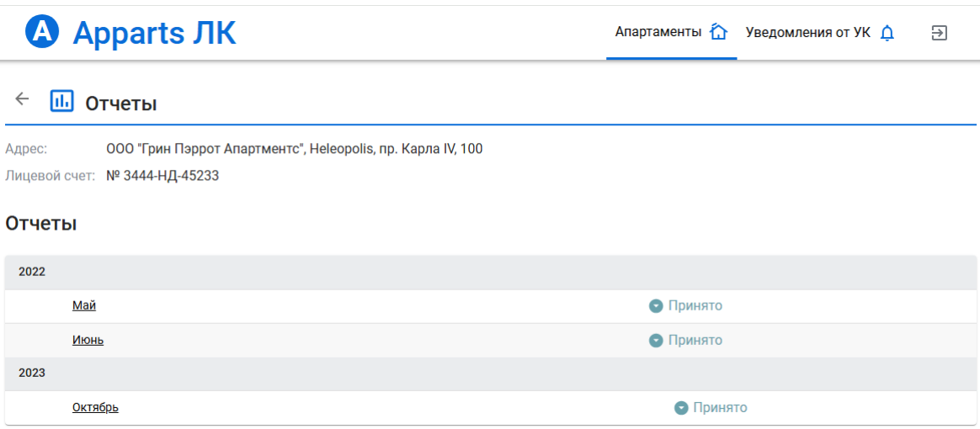This screenshot has height=429, width=980.
Task: Click account number № 3444-НД-45233
Action: [162, 176]
